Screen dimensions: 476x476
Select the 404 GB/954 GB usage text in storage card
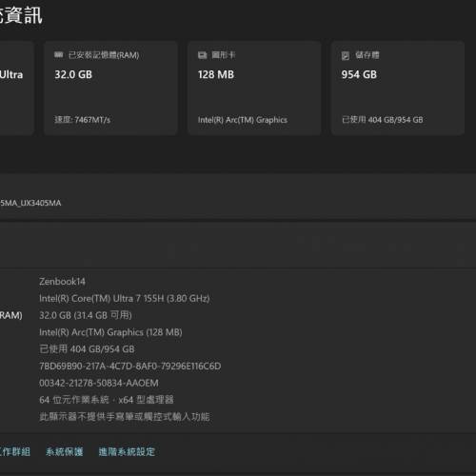click(x=383, y=120)
